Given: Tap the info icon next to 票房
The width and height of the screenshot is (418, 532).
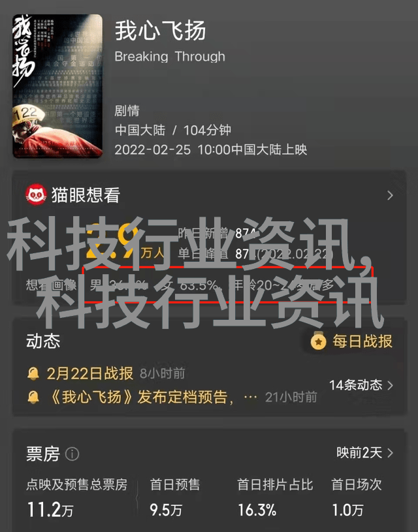Looking at the screenshot, I should click(x=72, y=454).
